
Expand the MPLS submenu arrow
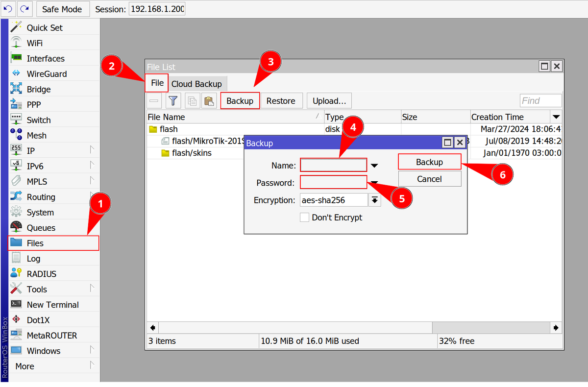pyautogui.click(x=92, y=180)
